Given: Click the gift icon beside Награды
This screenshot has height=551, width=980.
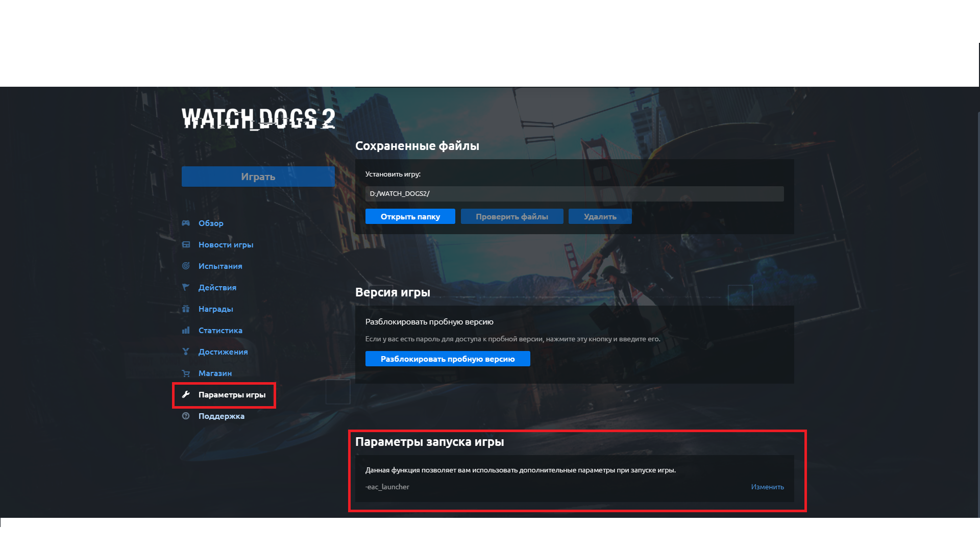Looking at the screenshot, I should (186, 309).
